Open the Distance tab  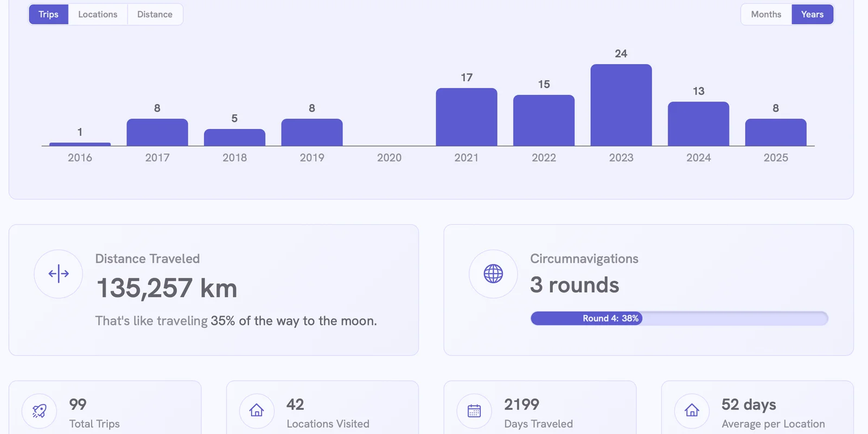[x=155, y=14]
